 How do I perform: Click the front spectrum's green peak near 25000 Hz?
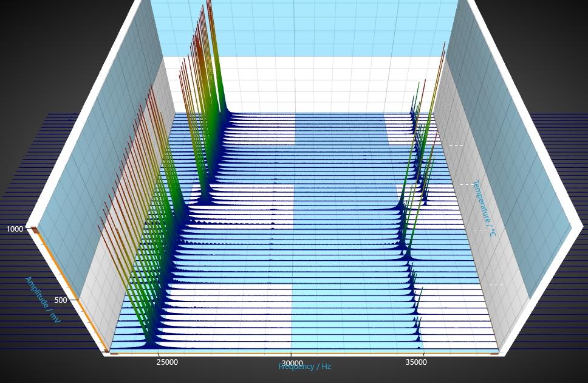pos(147,337)
